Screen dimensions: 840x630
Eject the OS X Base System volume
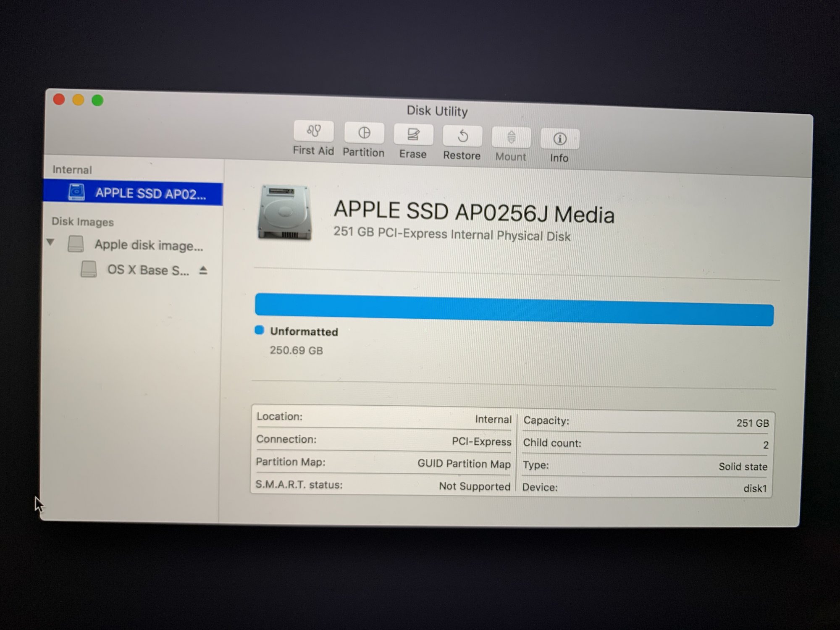pos(203,270)
